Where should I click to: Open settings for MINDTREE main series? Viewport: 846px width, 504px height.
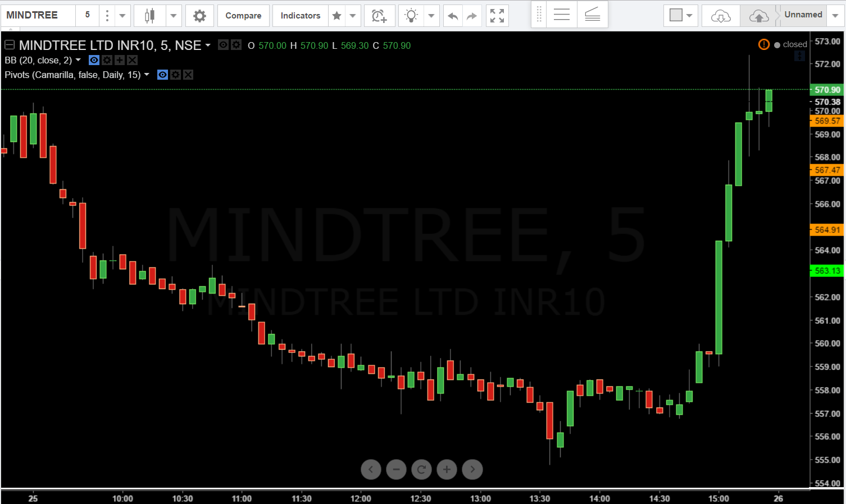coord(236,45)
